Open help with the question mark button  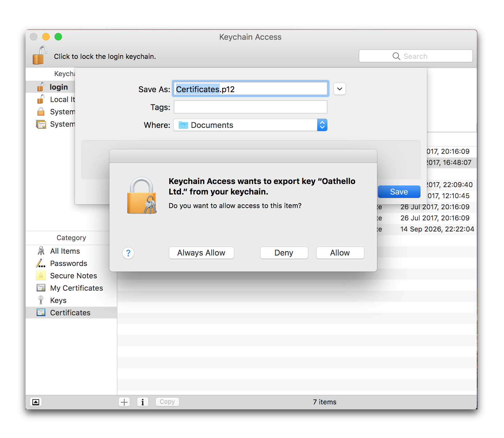coord(128,253)
